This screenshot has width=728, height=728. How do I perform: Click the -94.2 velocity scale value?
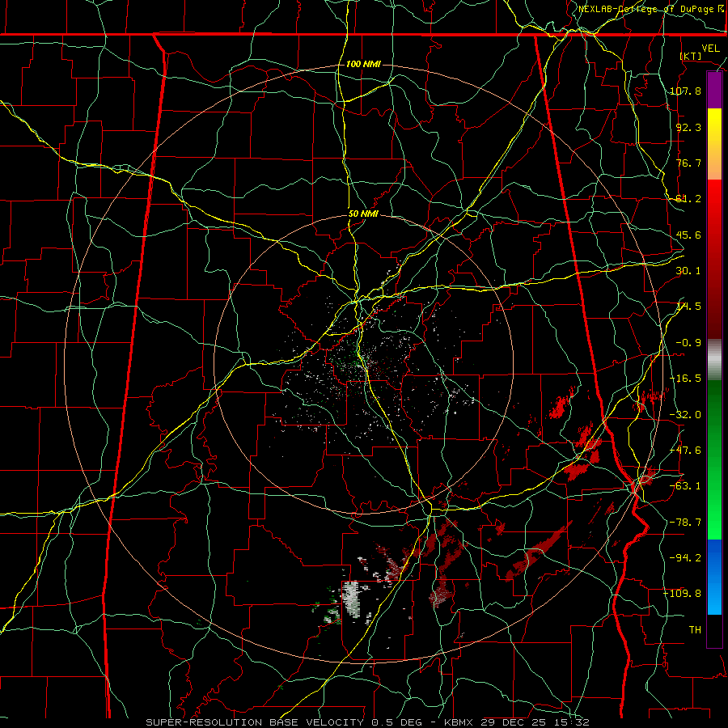pyautogui.click(x=685, y=557)
